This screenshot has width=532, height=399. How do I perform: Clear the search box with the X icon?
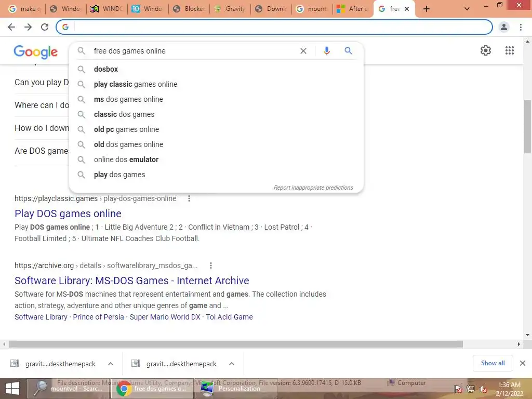tap(303, 51)
